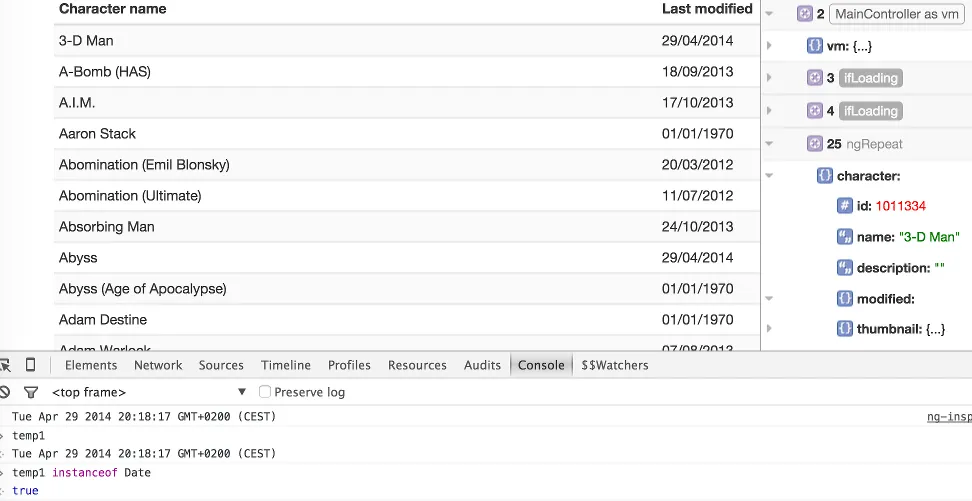Toggle the device mode phone icon
Image resolution: width=972 pixels, height=501 pixels.
click(31, 365)
